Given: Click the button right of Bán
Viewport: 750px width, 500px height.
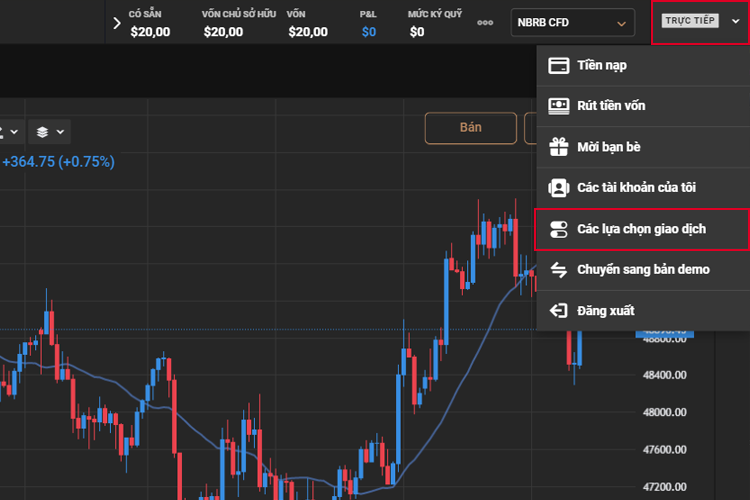Looking at the screenshot, I should (x=530, y=128).
